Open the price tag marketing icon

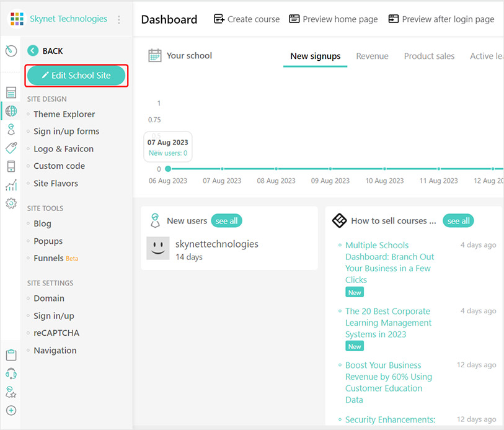[x=11, y=148]
